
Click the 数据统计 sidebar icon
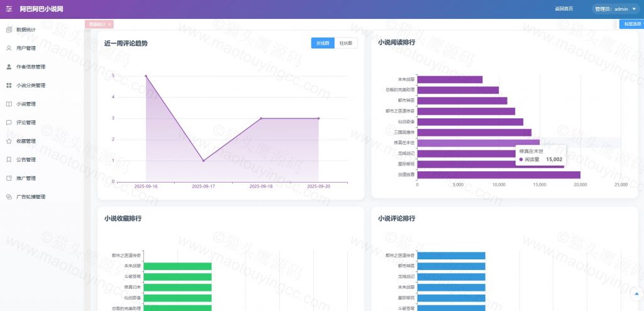[9, 30]
